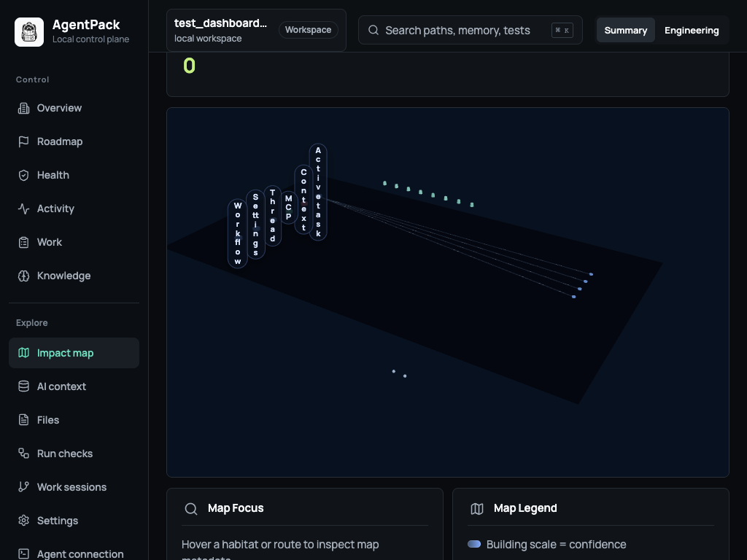Screen dimensions: 747x560
Task: Navigate to Knowledge
Action: tap(74, 276)
